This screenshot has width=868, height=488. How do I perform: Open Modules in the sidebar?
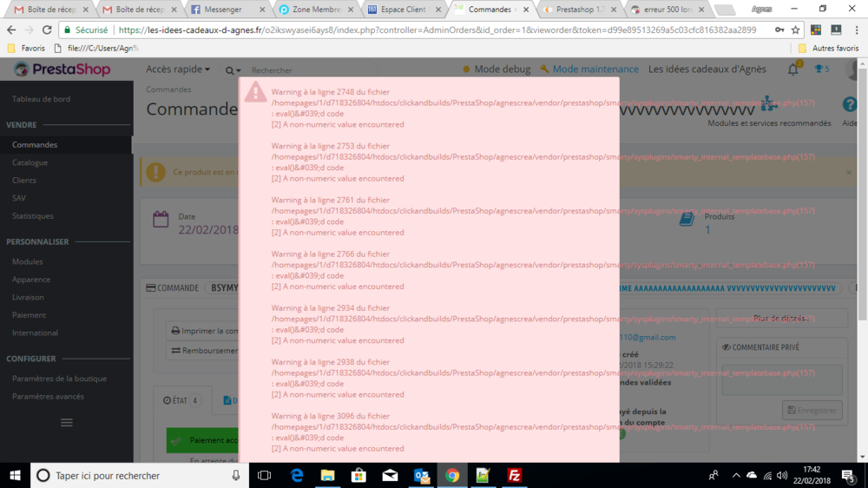click(x=27, y=261)
